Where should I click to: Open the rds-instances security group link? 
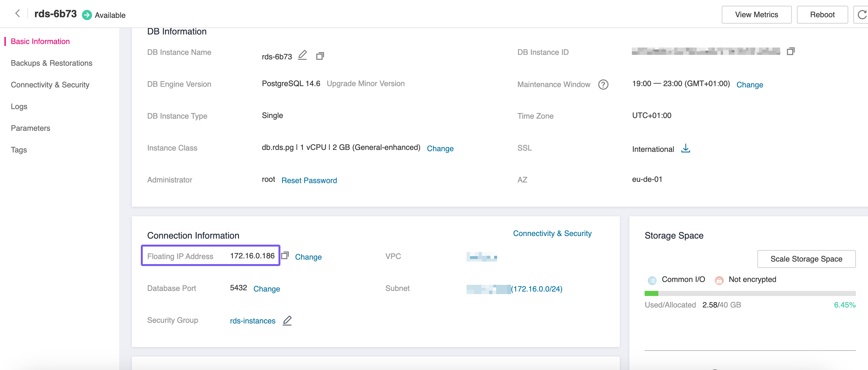[252, 321]
